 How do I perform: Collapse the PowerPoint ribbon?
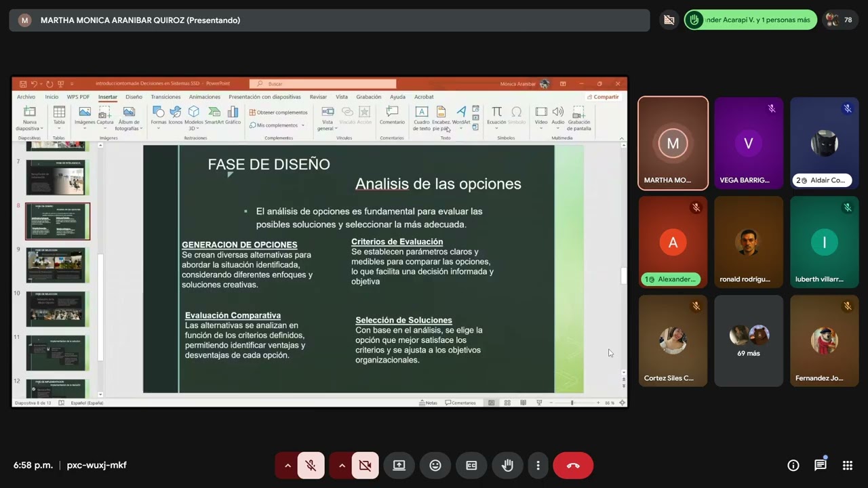point(622,138)
